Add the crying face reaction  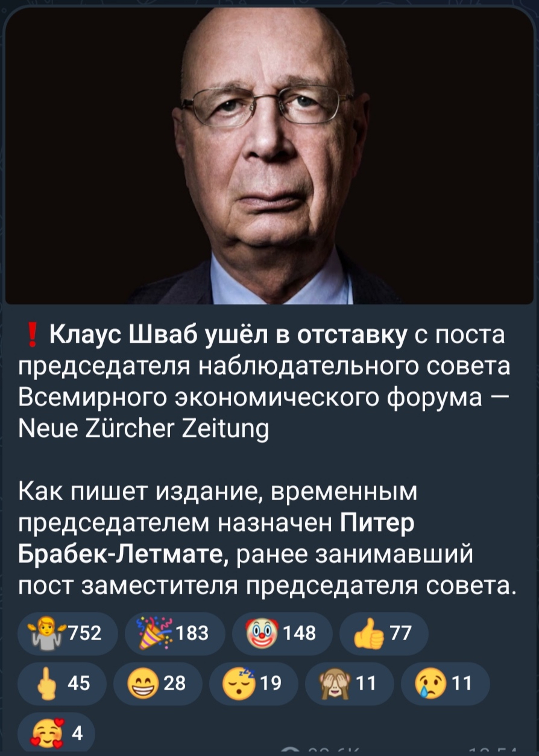click(445, 683)
